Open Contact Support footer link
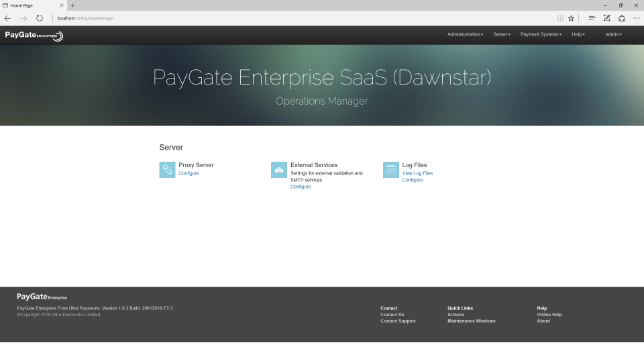The height and width of the screenshot is (349, 644). [x=398, y=321]
